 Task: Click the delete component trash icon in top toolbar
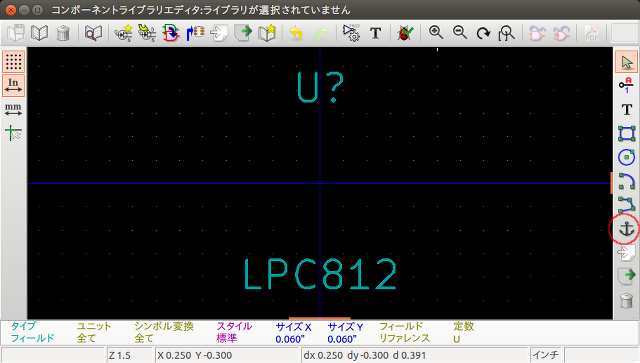[x=63, y=33]
